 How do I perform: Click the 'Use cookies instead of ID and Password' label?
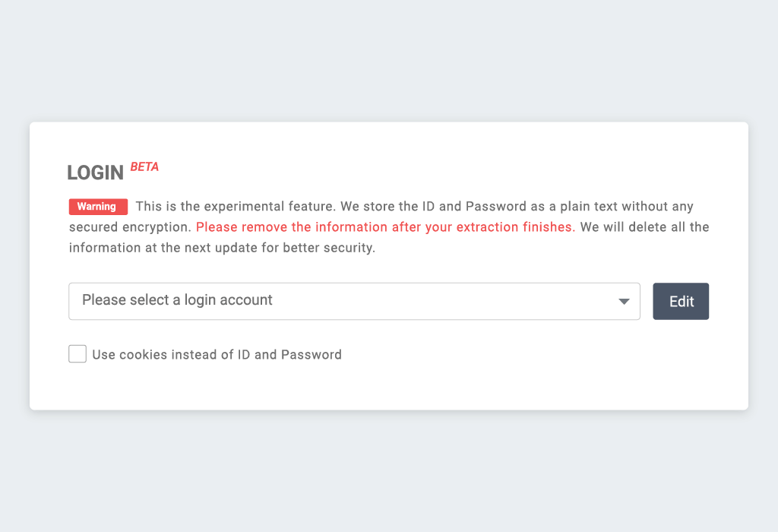[x=217, y=354]
